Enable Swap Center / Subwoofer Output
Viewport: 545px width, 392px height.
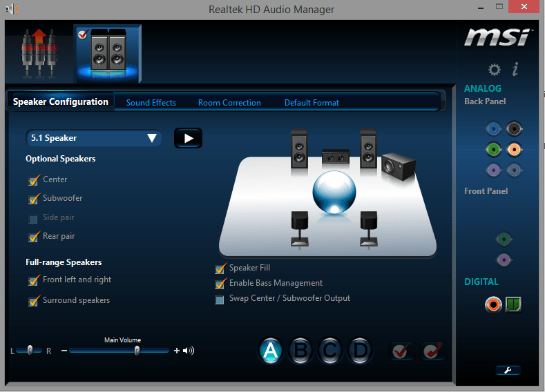click(220, 300)
